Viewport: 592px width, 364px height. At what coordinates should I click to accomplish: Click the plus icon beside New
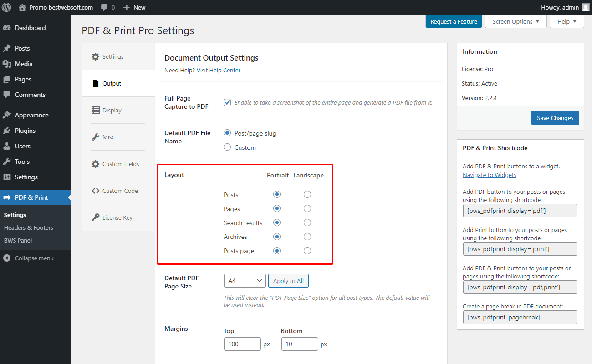click(127, 8)
